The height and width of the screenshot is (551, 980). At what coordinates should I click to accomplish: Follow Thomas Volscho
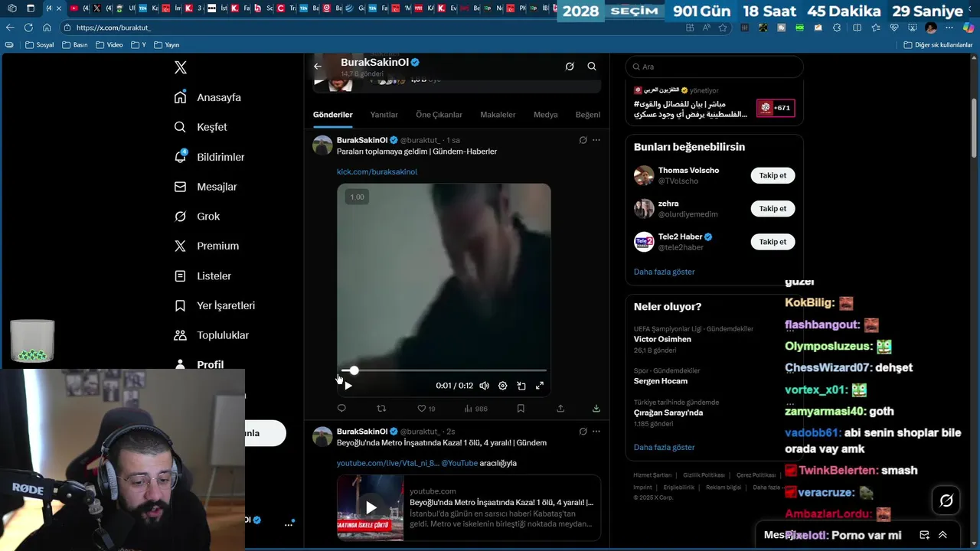773,175
